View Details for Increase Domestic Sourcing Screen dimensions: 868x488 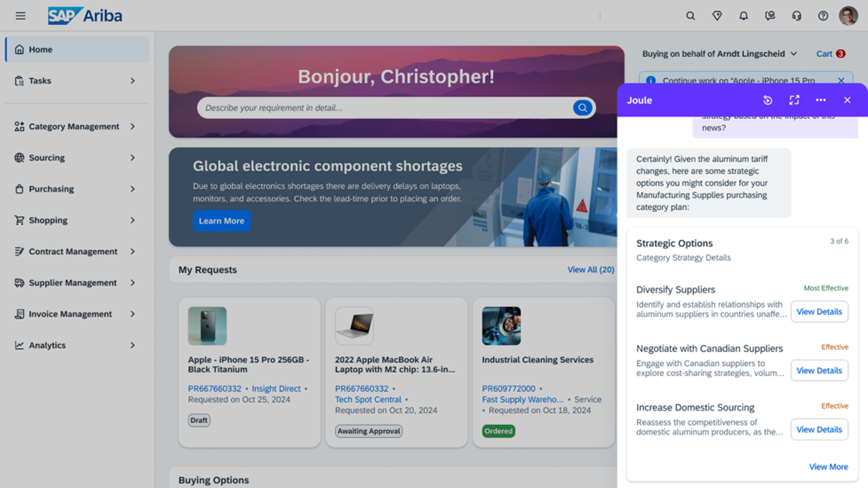[819, 429]
